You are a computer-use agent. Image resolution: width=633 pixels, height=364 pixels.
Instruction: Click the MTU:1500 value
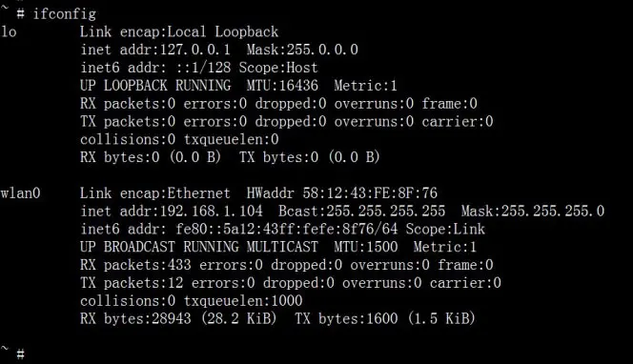coord(366,247)
